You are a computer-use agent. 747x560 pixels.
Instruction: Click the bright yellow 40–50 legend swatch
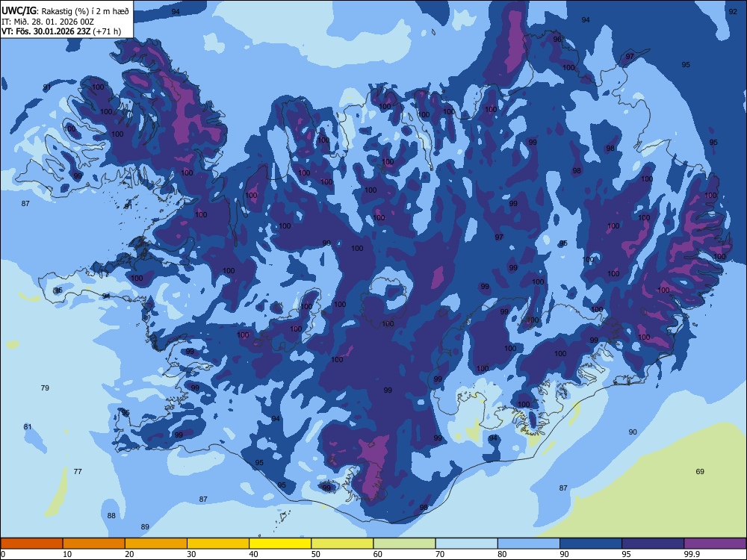click(x=280, y=544)
